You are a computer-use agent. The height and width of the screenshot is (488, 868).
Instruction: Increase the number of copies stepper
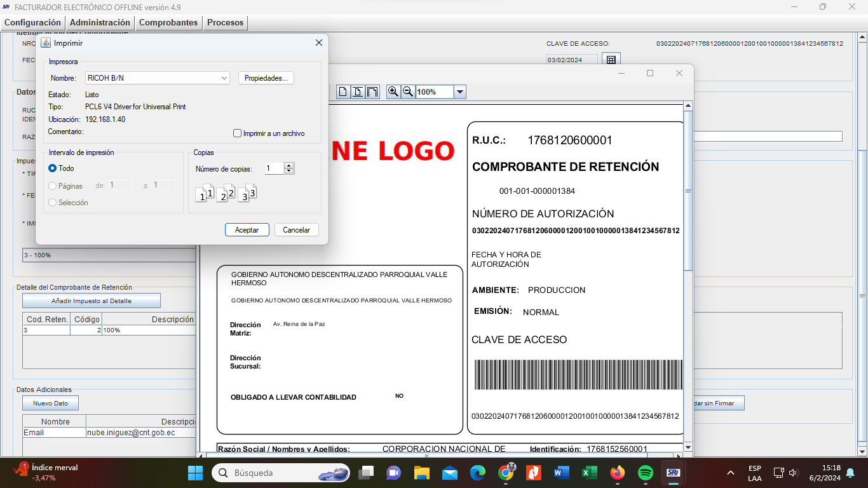point(289,166)
